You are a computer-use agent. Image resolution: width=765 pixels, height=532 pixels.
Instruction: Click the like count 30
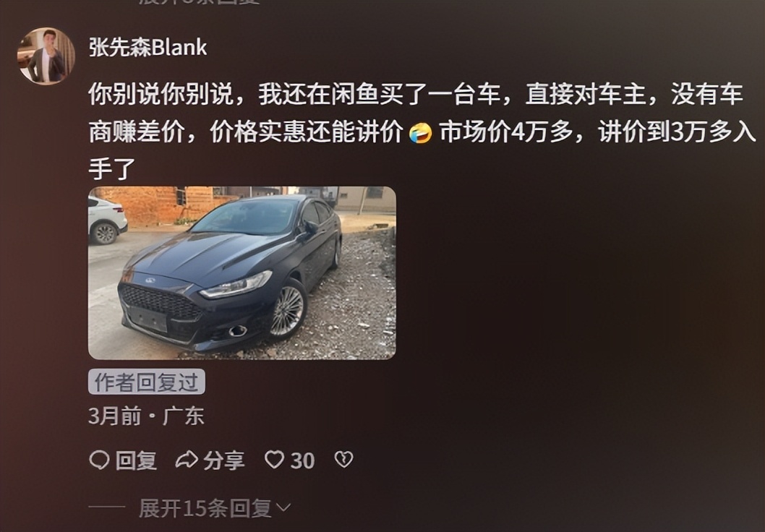302,461
